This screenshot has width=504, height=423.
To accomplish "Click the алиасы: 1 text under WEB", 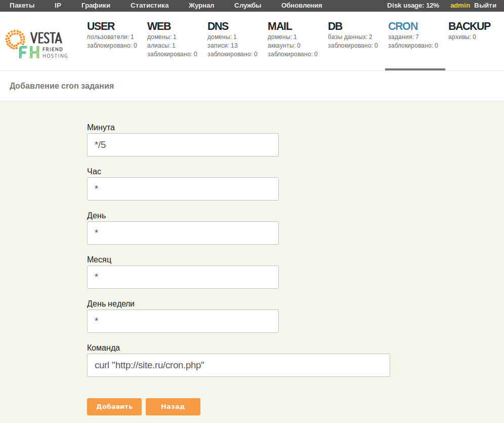I will pos(161,46).
